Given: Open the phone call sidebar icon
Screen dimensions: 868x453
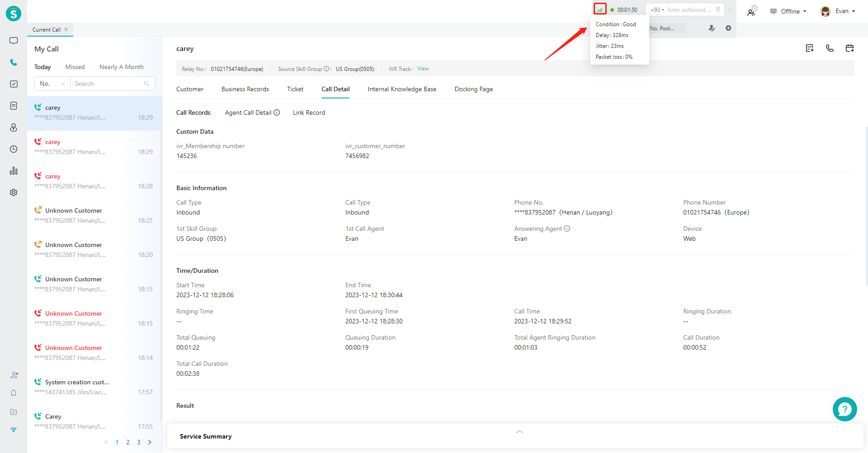Looking at the screenshot, I should pyautogui.click(x=14, y=62).
